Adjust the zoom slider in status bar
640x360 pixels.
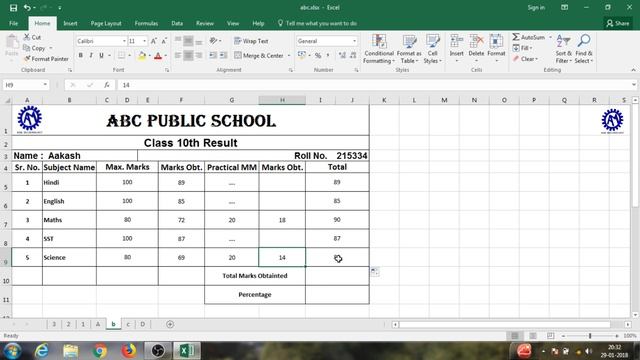point(590,336)
